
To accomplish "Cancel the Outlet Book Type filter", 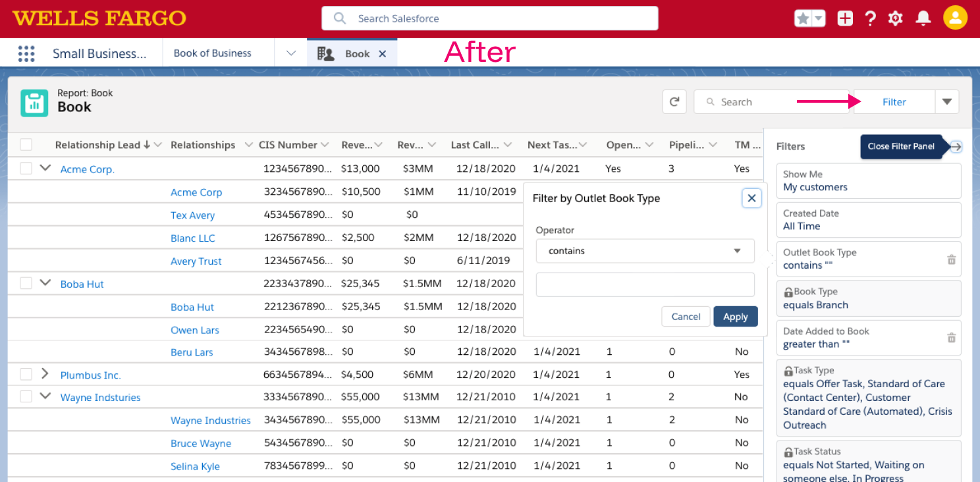I will pos(686,317).
